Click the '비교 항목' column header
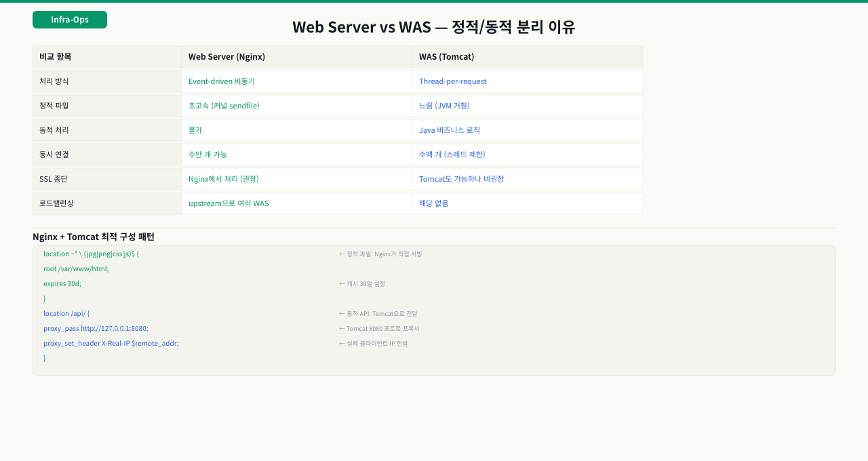The width and height of the screenshot is (868, 461). click(107, 57)
